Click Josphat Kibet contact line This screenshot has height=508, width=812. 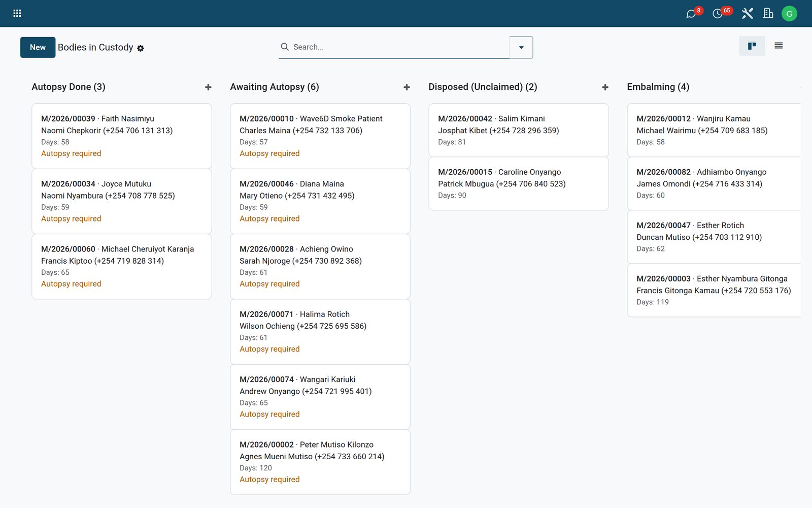pos(498,131)
